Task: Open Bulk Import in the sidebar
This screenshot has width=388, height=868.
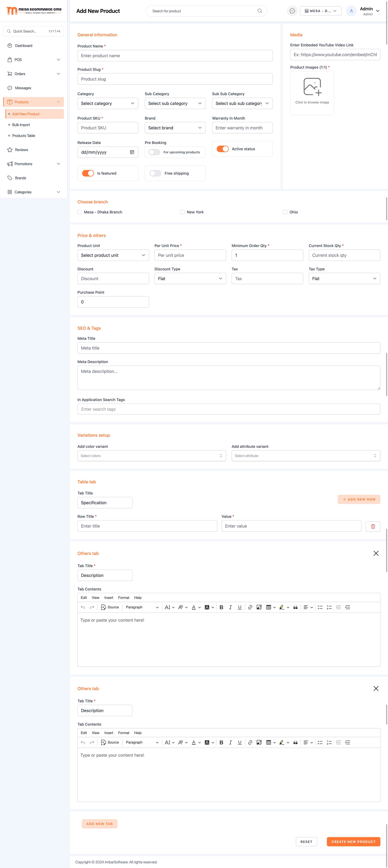Action: [x=21, y=125]
